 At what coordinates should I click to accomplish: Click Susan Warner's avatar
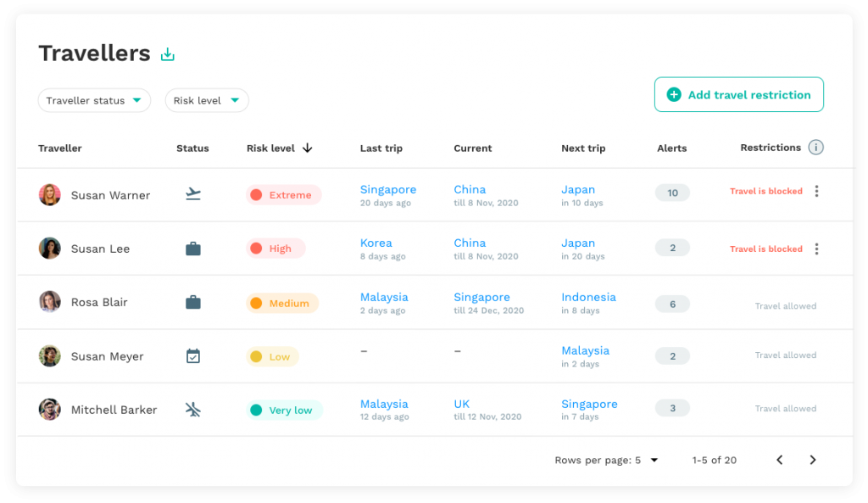pyautogui.click(x=50, y=195)
